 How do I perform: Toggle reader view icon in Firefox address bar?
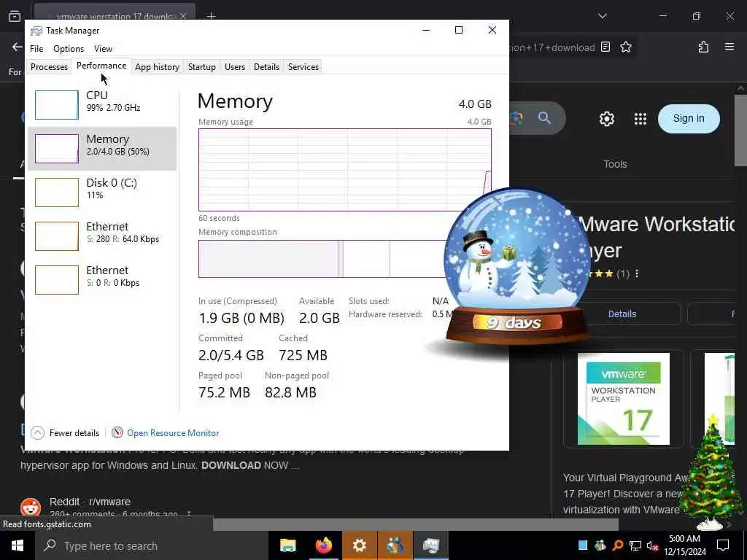pos(605,47)
